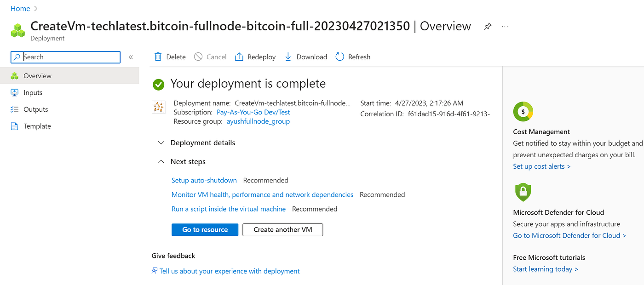Click Go to Microsoft Defender for Cloud link
The image size is (644, 285).
pyautogui.click(x=569, y=235)
